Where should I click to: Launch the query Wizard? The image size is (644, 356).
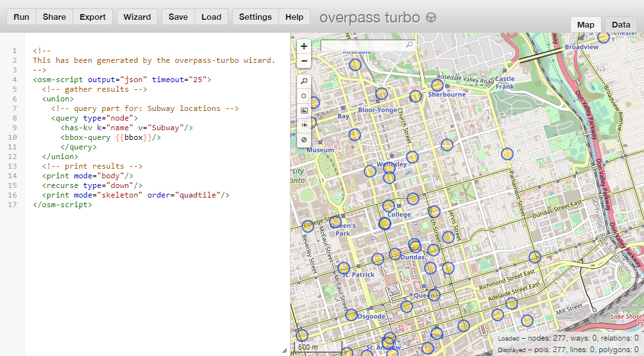click(x=137, y=17)
